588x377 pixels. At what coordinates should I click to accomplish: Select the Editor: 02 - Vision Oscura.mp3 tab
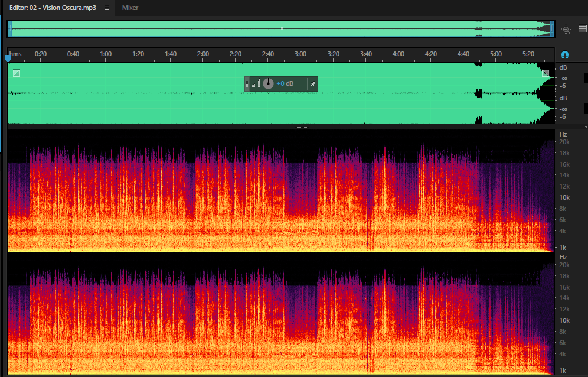(53, 8)
